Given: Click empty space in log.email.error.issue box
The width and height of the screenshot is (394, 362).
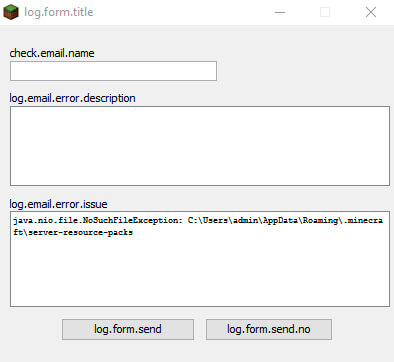Looking at the screenshot, I should (200, 272).
